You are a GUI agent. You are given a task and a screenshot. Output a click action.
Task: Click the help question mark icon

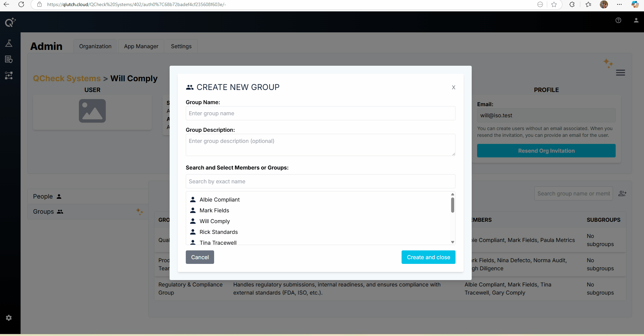click(x=618, y=20)
